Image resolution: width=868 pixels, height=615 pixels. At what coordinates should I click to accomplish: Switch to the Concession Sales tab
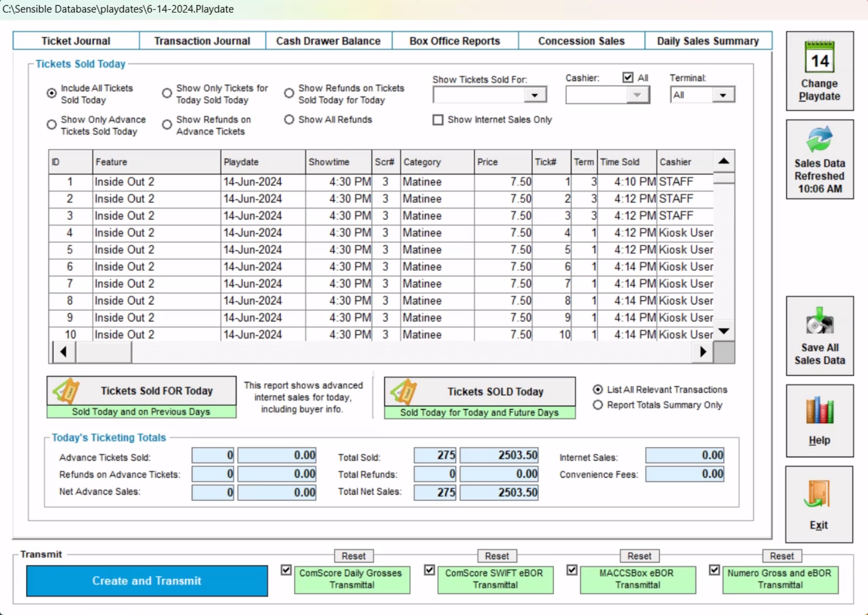tap(581, 41)
